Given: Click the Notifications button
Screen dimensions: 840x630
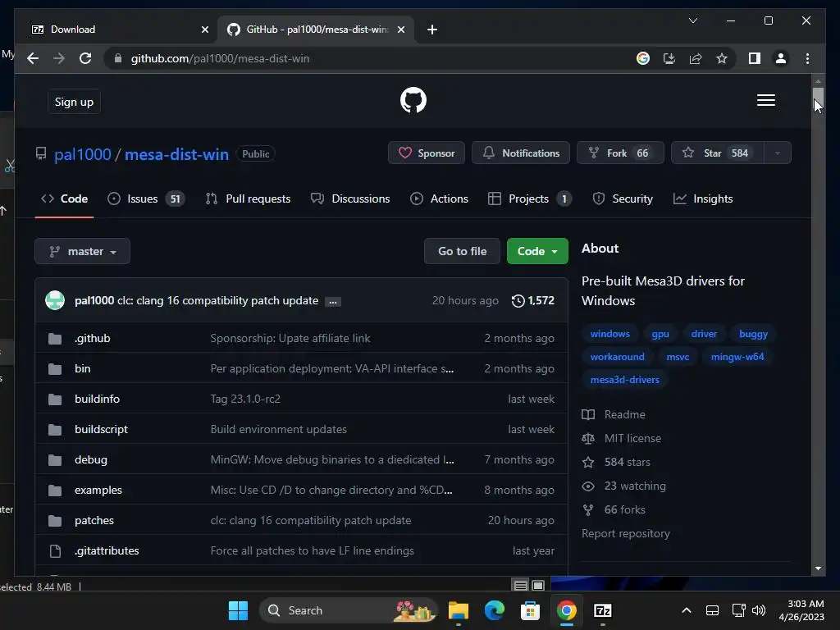Looking at the screenshot, I should 521,153.
